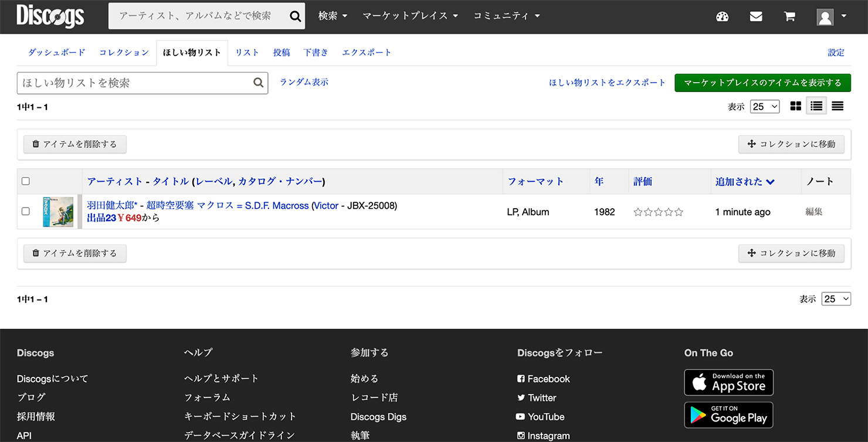868x442 pixels.
Task: Click bottom コレクションに移動 button
Action: pyautogui.click(x=791, y=253)
